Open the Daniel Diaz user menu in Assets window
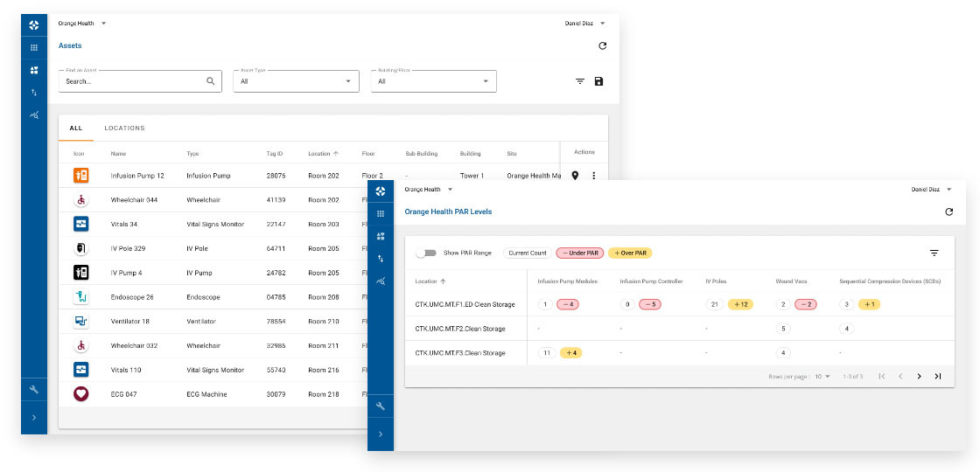Viewport: 980px width, 472px height. pos(585,23)
